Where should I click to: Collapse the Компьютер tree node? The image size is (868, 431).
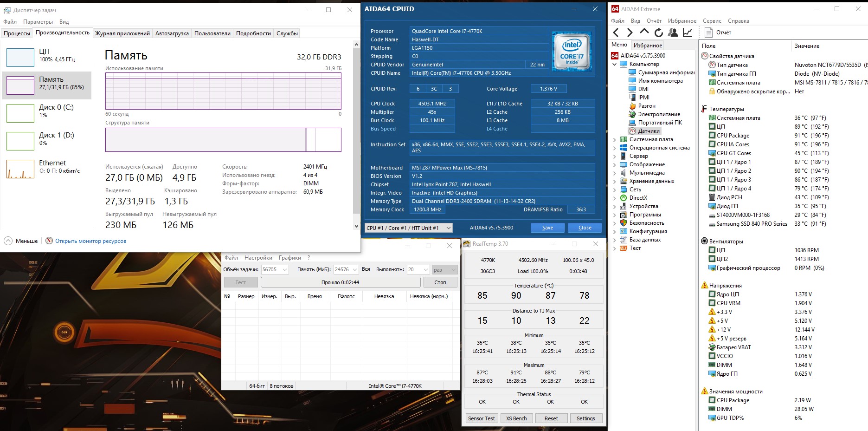[615, 64]
